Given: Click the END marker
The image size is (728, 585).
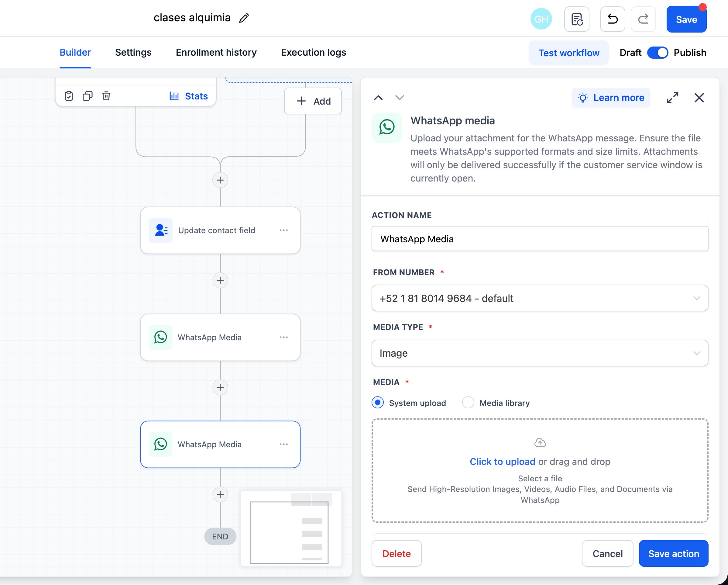Looking at the screenshot, I should [220, 536].
